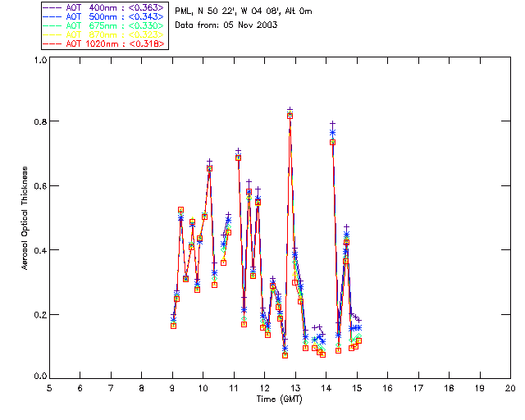Screen dimensions: 525x420
Task: Click the red square peak just after 11h
Action: coord(238,157)
